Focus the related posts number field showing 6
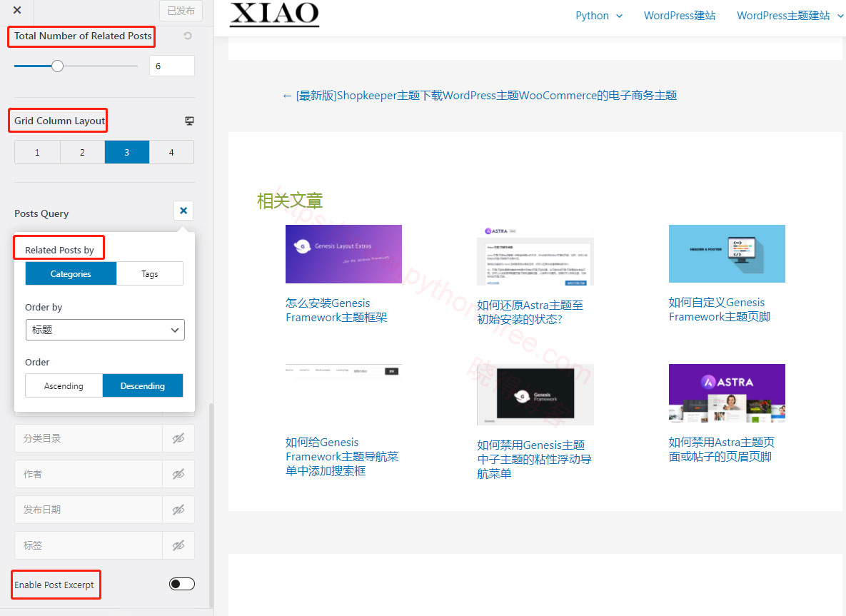The width and height of the screenshot is (846, 616). pyautogui.click(x=171, y=66)
